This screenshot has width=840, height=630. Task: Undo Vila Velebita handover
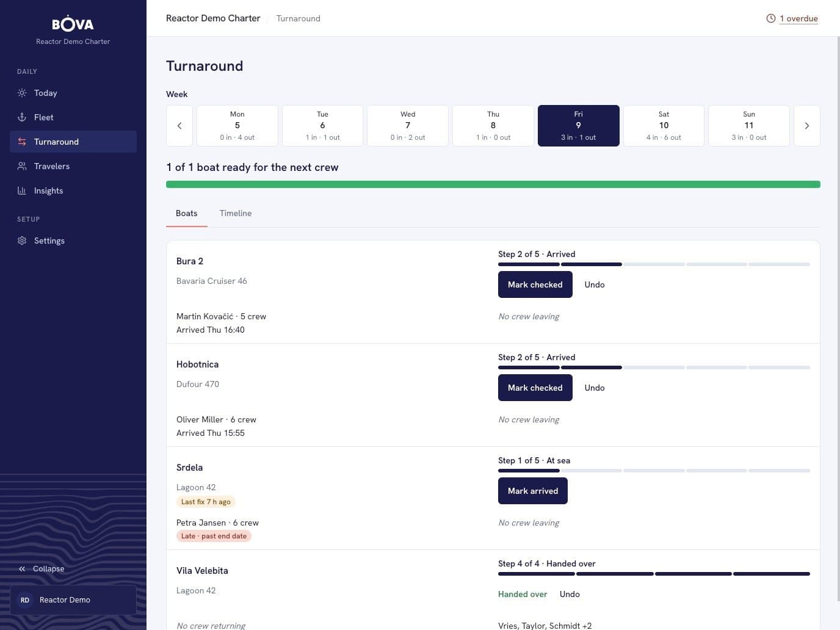click(570, 594)
